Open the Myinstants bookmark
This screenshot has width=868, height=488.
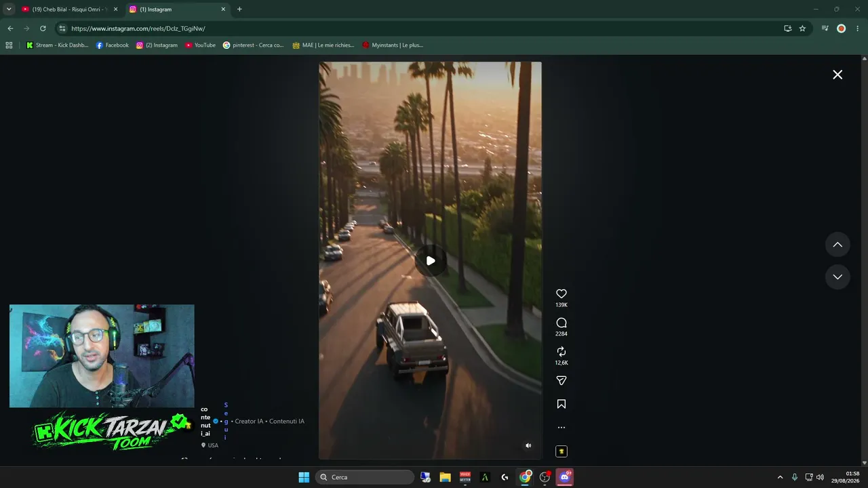pyautogui.click(x=393, y=45)
